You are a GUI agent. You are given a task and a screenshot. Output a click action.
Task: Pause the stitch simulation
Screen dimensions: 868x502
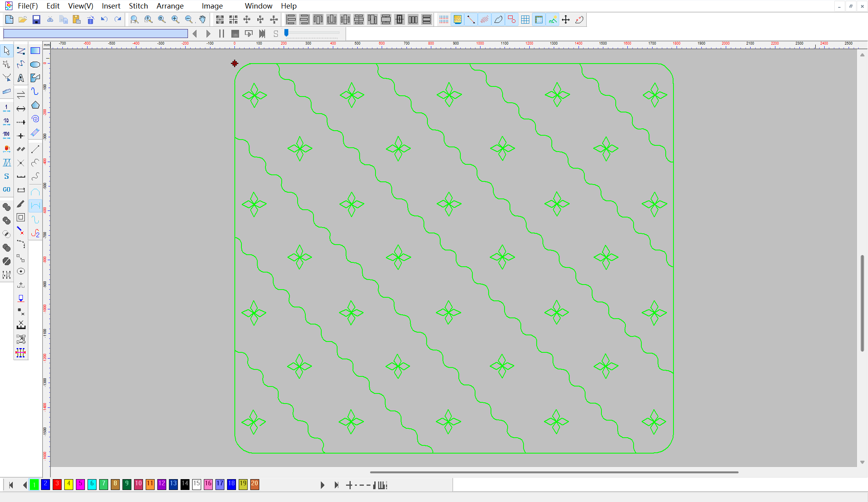tap(222, 34)
